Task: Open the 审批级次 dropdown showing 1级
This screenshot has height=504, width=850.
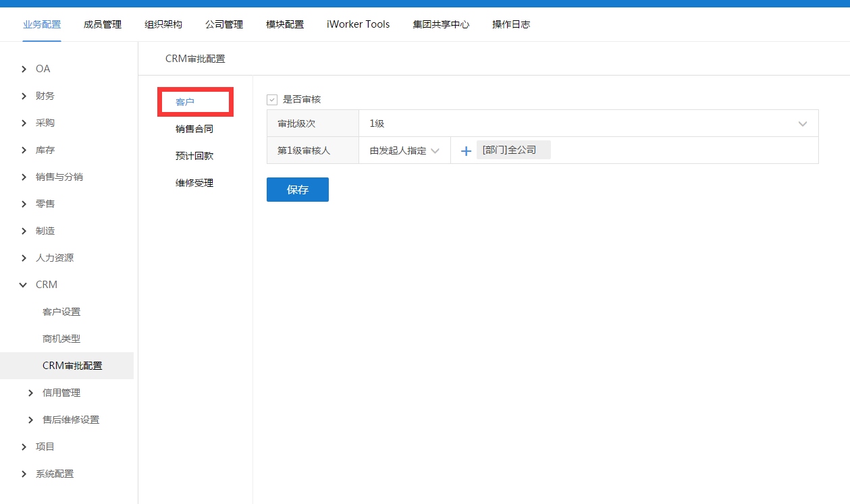Action: point(588,123)
